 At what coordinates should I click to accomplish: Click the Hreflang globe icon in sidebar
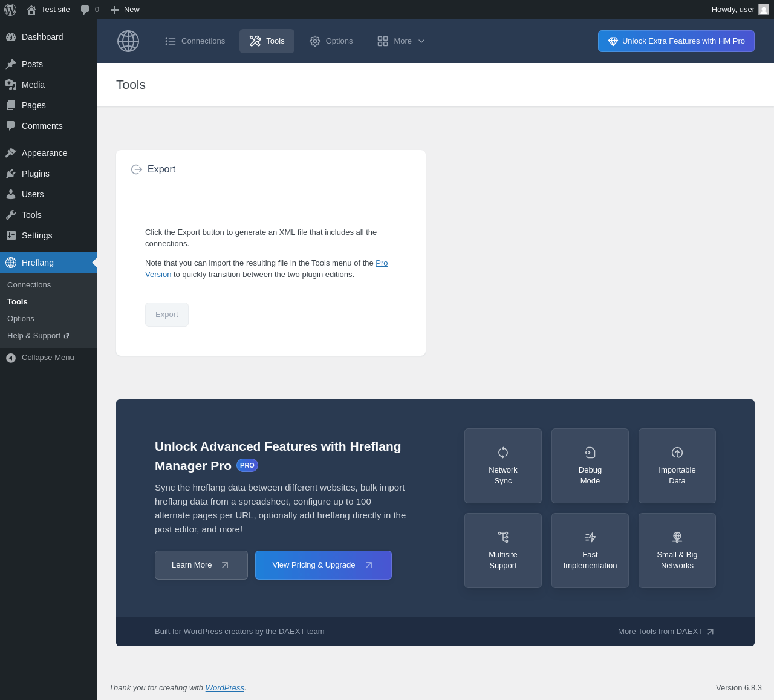pos(11,263)
